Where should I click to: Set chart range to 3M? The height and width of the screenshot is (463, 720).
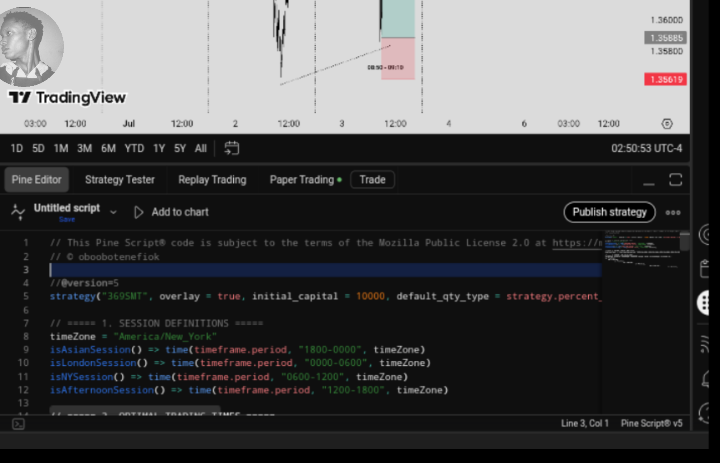coord(84,148)
